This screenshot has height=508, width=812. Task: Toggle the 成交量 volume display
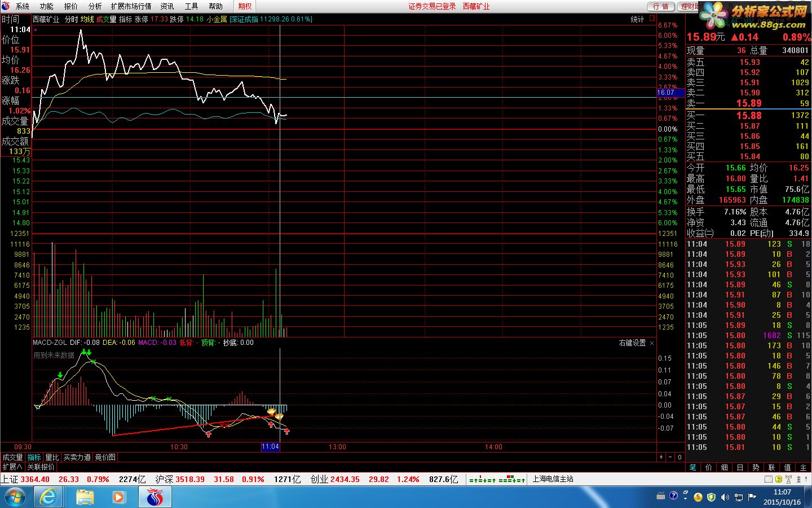(x=106, y=19)
